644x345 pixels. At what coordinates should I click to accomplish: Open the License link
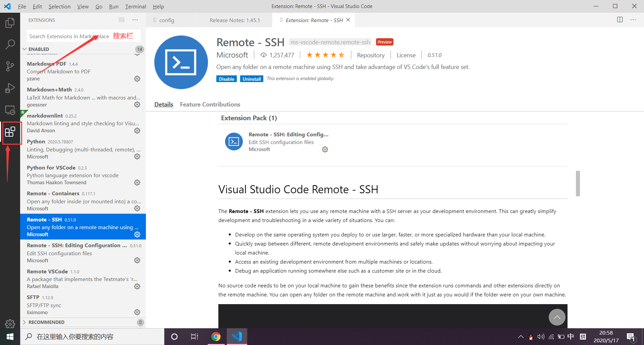406,55
